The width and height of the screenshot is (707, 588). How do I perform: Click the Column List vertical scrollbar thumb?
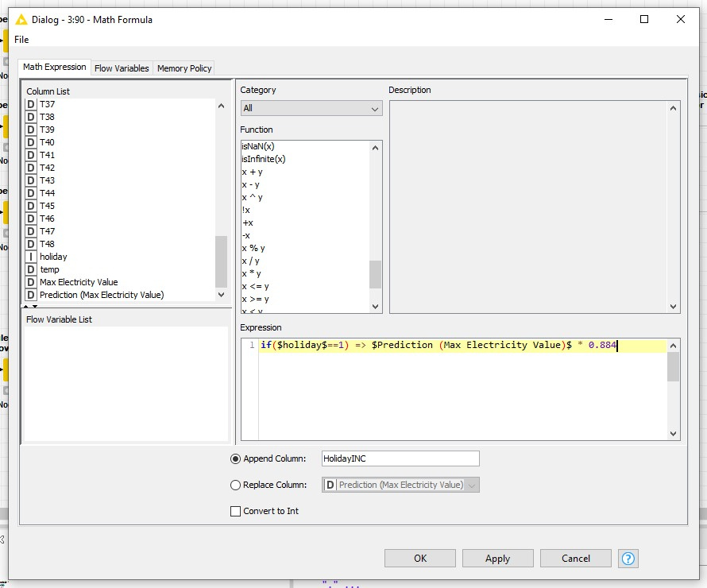[x=221, y=261]
